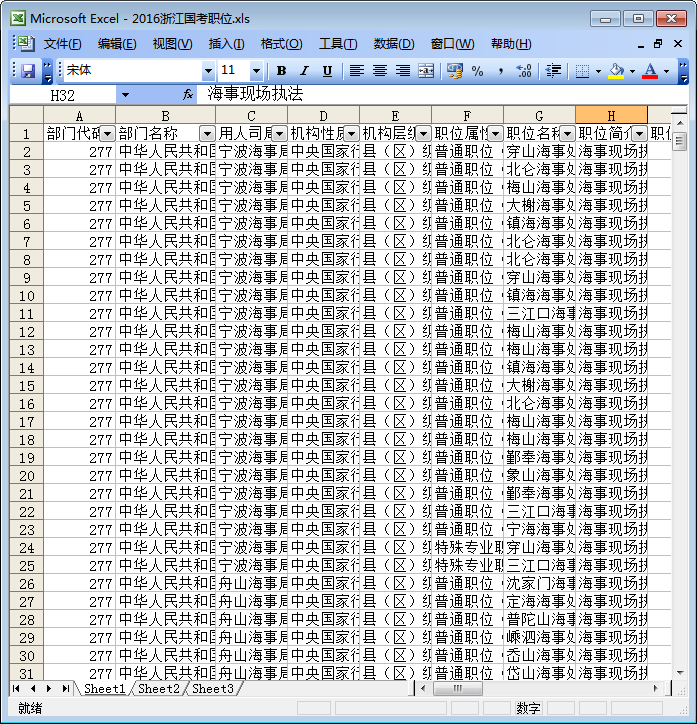This screenshot has height=724, width=697.
Task: Apply the yellow fill color
Action: pos(616,71)
